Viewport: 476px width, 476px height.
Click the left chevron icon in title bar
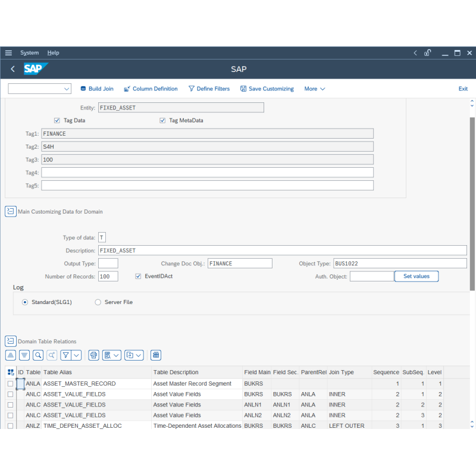click(x=415, y=53)
